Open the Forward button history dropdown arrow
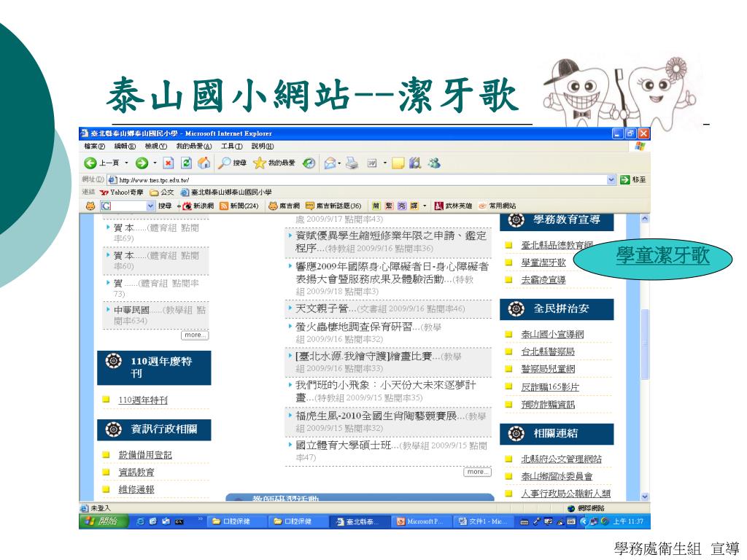 (155, 163)
